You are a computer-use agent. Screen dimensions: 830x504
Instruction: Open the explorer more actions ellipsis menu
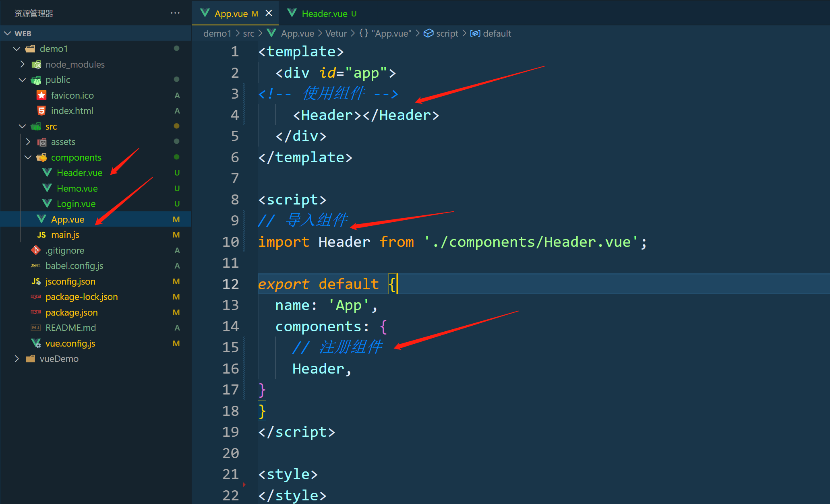(x=175, y=13)
